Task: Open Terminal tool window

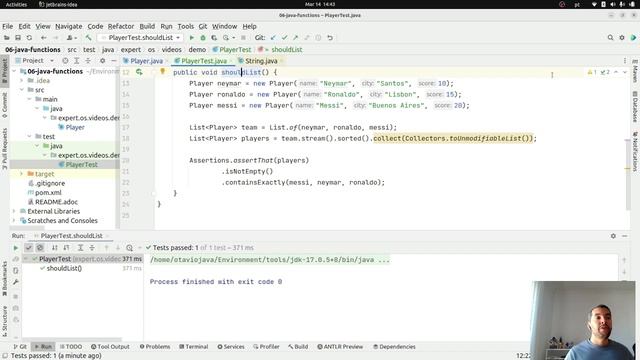Action: point(193,347)
